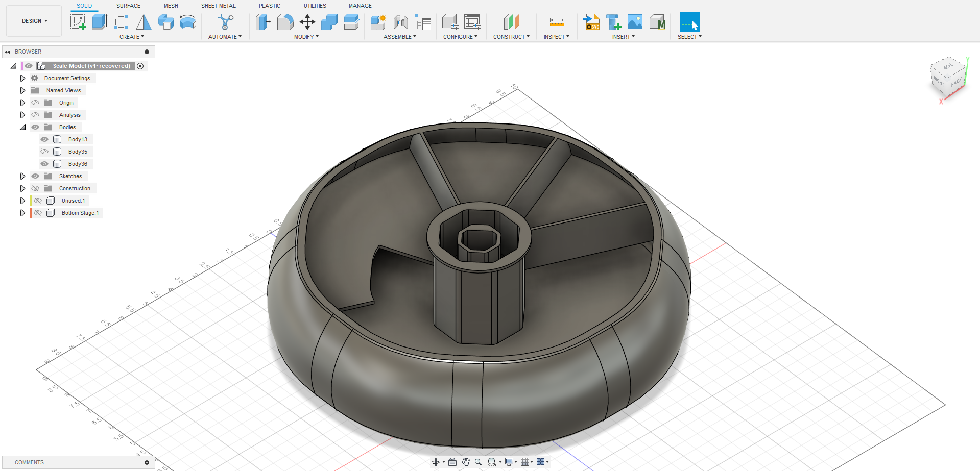Select the Create Sketch tool
Viewport: 980px width, 471px height.
78,22
